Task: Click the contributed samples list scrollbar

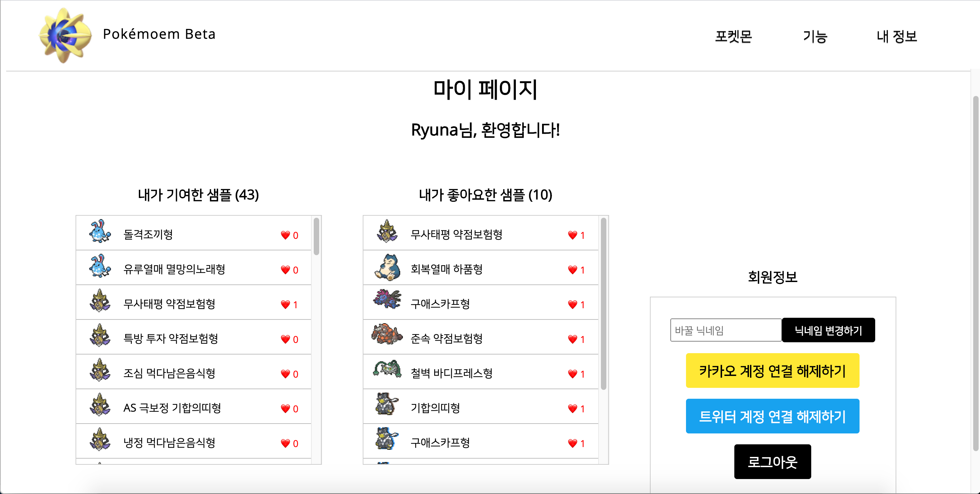Action: click(x=316, y=236)
